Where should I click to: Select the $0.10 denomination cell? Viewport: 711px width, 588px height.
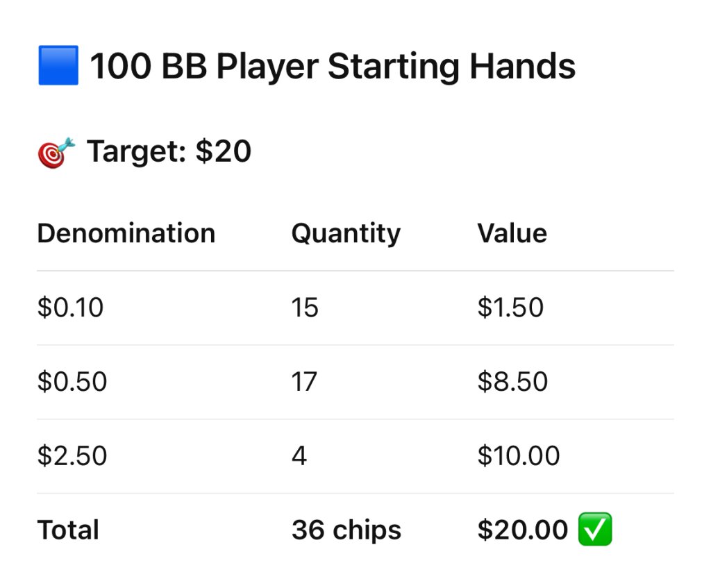tap(70, 308)
